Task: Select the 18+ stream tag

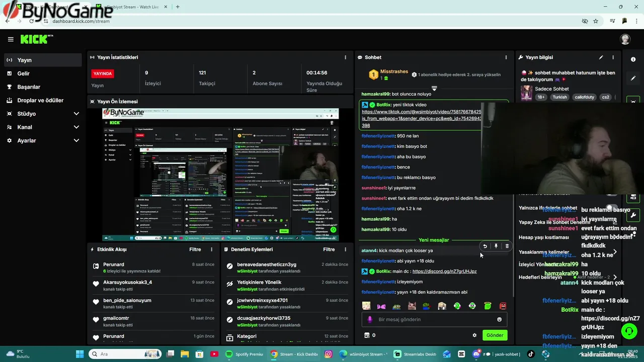Action: click(x=541, y=97)
